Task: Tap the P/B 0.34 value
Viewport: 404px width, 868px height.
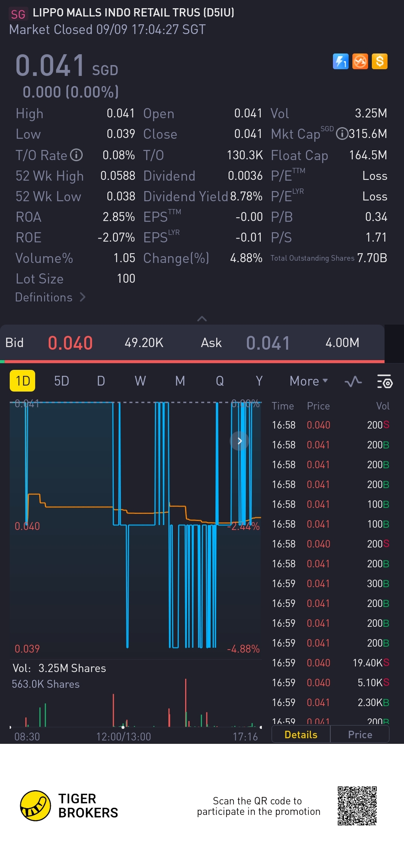Action: [376, 217]
